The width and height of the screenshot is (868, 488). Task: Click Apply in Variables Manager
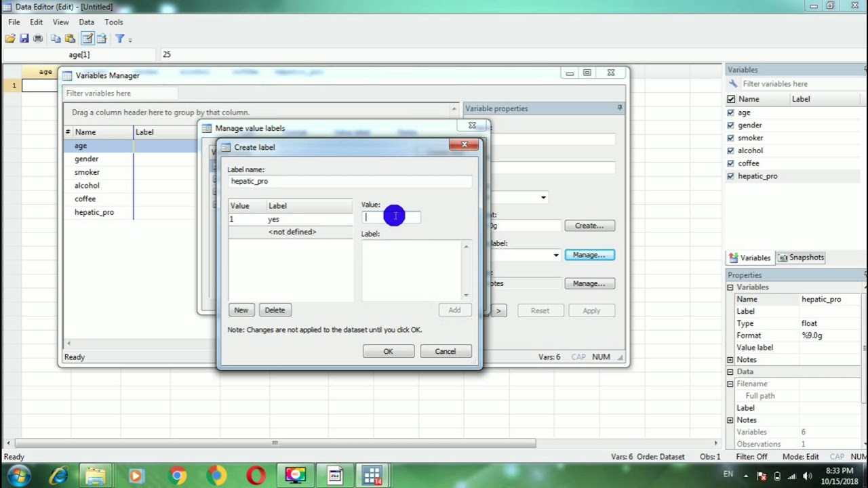tap(591, 310)
